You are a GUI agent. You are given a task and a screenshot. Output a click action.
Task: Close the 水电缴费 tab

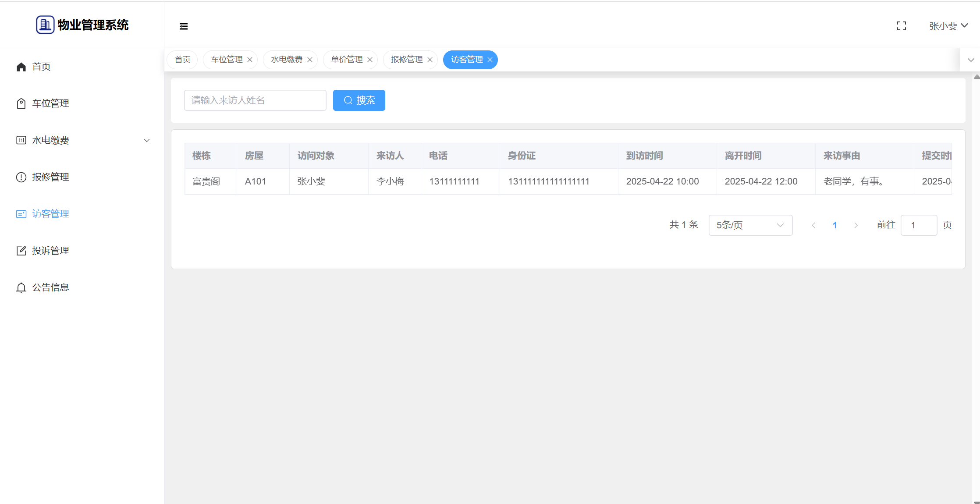310,60
